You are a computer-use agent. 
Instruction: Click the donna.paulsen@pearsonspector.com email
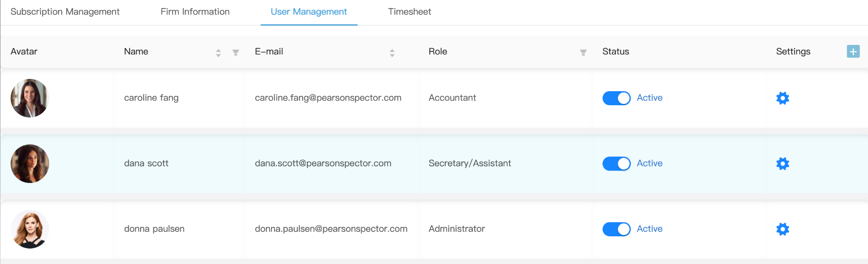331,229
